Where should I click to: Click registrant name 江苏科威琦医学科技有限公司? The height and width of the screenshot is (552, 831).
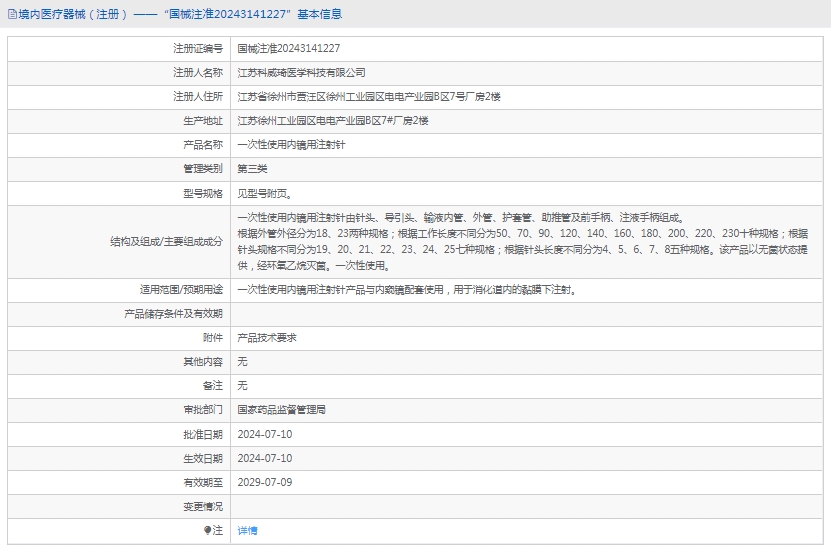(x=301, y=72)
